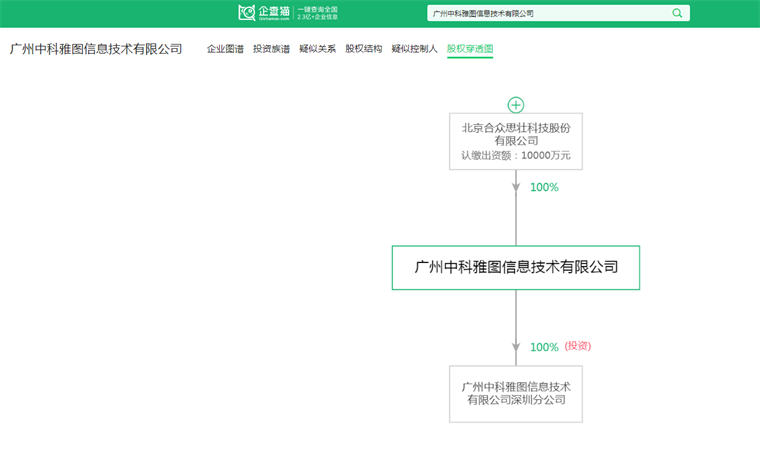Viewport: 760px width, 456px height.
Task: Expand shareholders with the green plus icon
Action: click(516, 105)
